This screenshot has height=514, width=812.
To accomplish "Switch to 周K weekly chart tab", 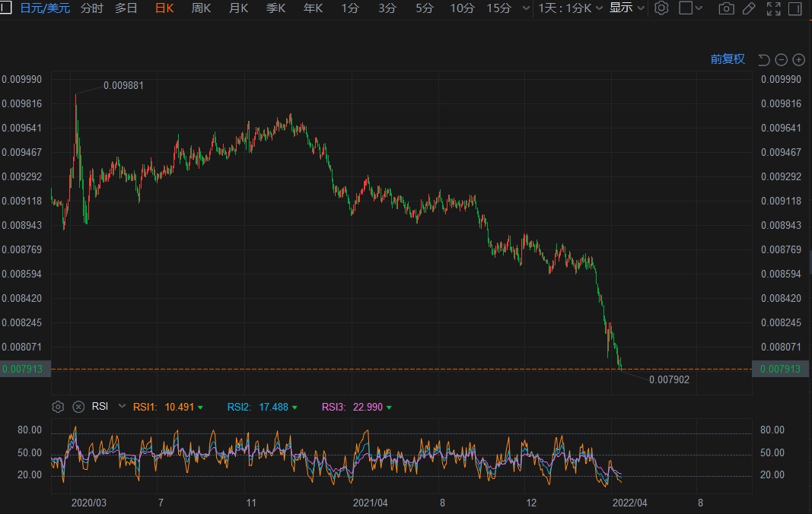I will click(202, 8).
